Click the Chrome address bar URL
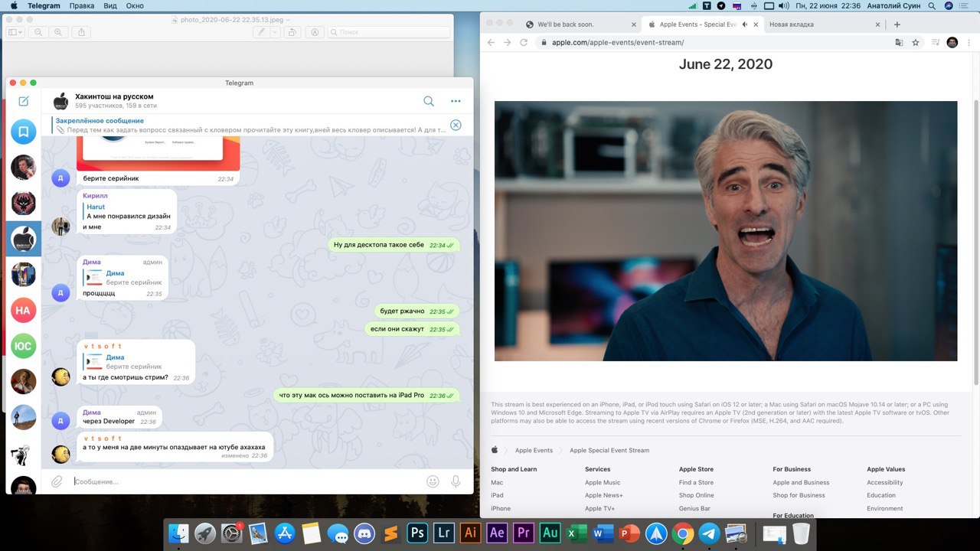980x551 pixels. tap(618, 43)
